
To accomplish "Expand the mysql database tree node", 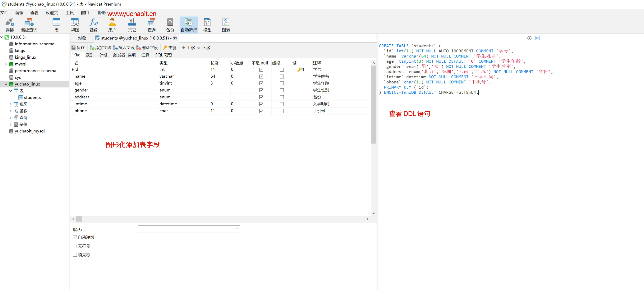I will (x=6, y=64).
